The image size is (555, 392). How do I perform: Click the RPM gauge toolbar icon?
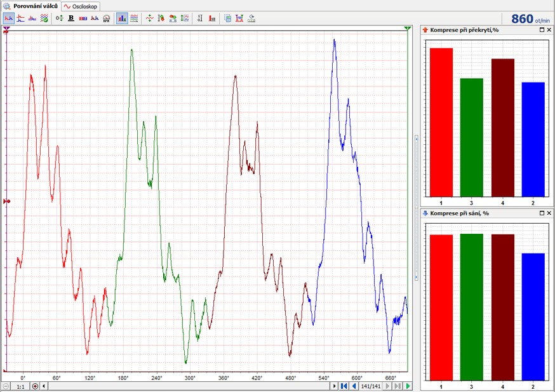click(x=106, y=18)
